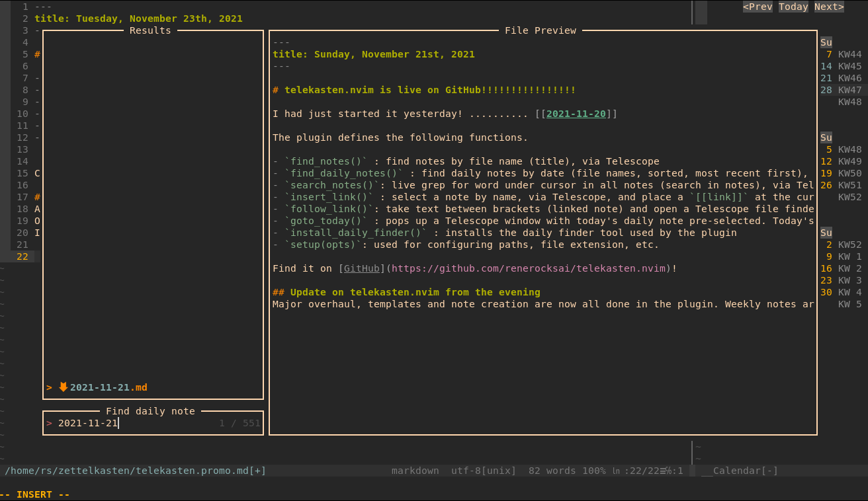Click the KW45 week label
The width and height of the screenshot is (868, 501).
click(x=849, y=66)
